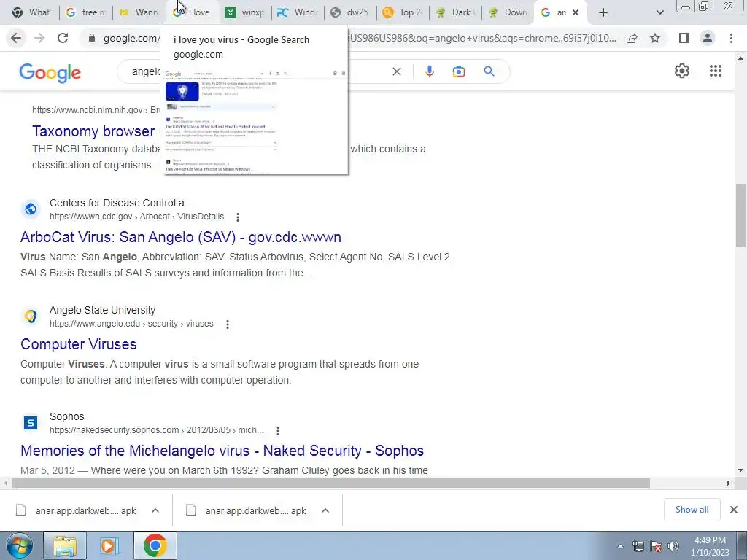This screenshot has width=747, height=560.
Task: Open ArboCat Virus: San Angelo result
Action: click(x=181, y=237)
